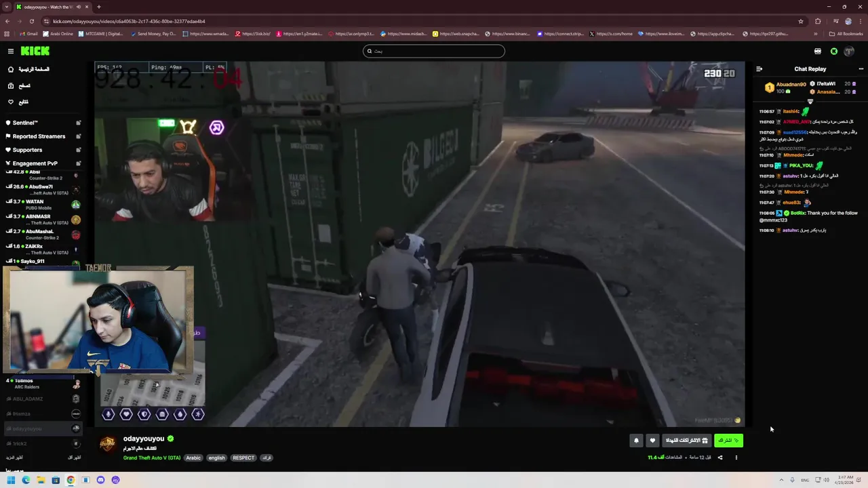Expand the chat leaderboard arrow
Screen dimensions: 868x488
tap(810, 102)
